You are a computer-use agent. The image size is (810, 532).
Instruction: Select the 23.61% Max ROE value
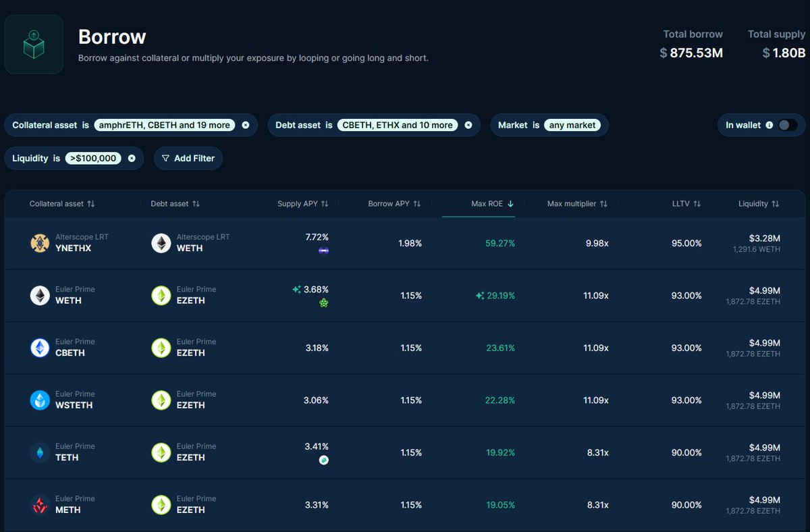500,348
